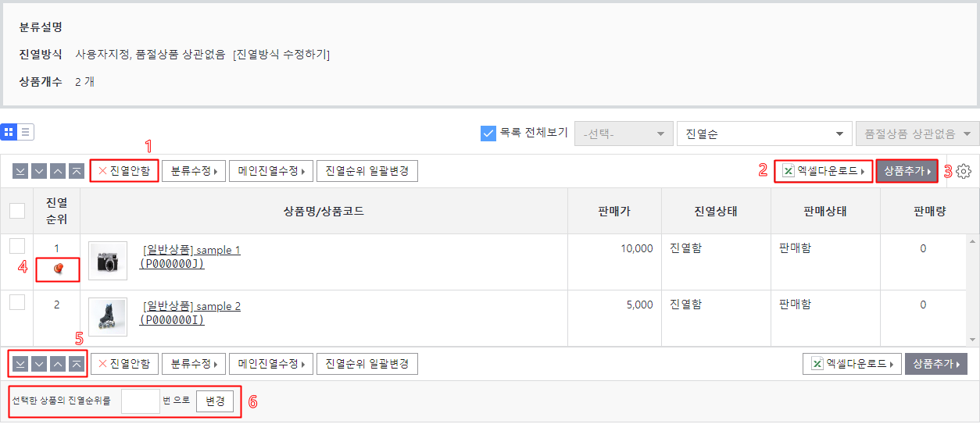This screenshot has width=980, height=424.
Task: Select all products with header checkbox
Action: point(17,211)
